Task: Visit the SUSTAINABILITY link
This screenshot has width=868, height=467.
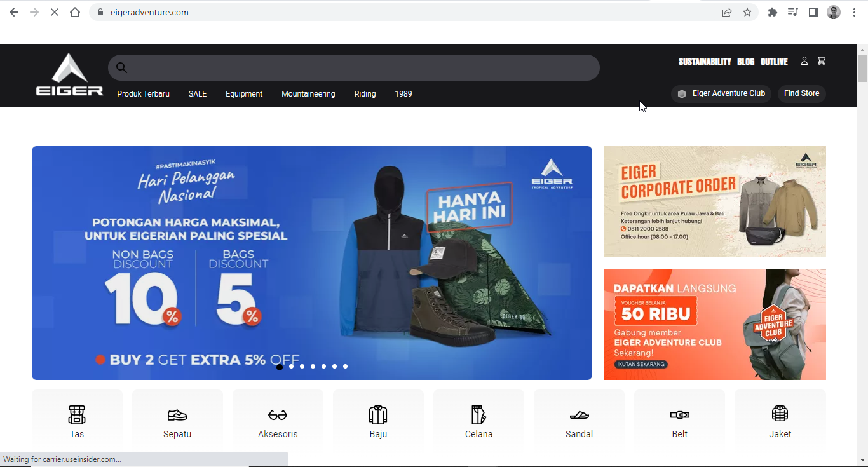Action: click(705, 62)
